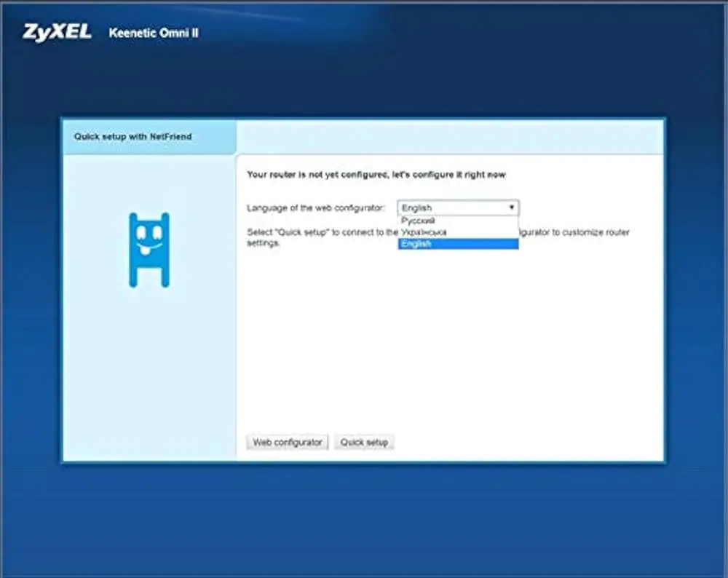Screen dimensions: 728x578
Task: Start the Quick setup button
Action: (364, 442)
